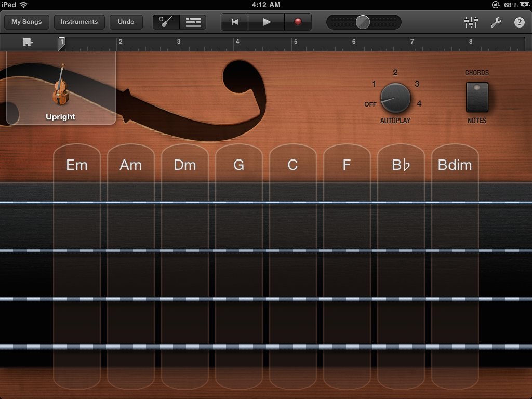Tap the Dm chord strip

[x=185, y=267]
